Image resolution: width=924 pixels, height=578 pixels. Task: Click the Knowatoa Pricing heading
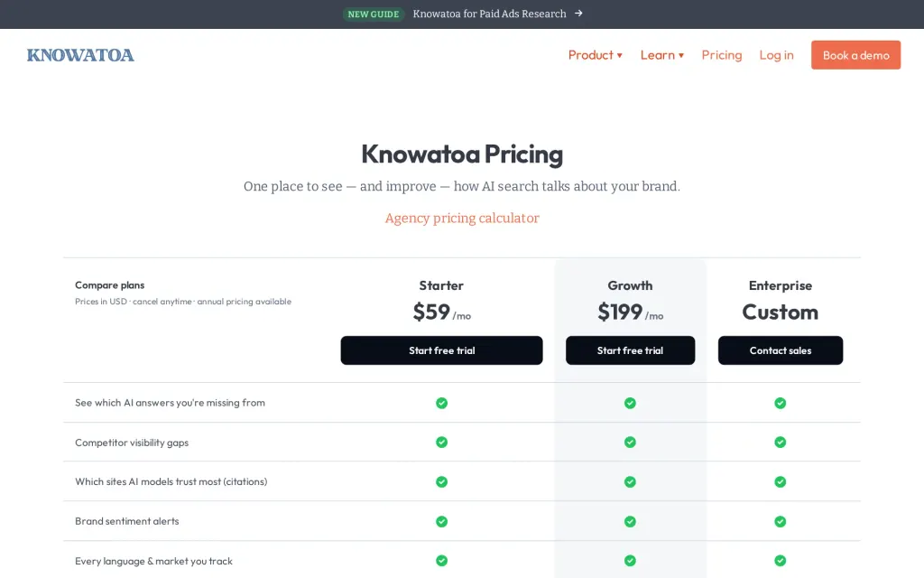pyautogui.click(x=462, y=154)
